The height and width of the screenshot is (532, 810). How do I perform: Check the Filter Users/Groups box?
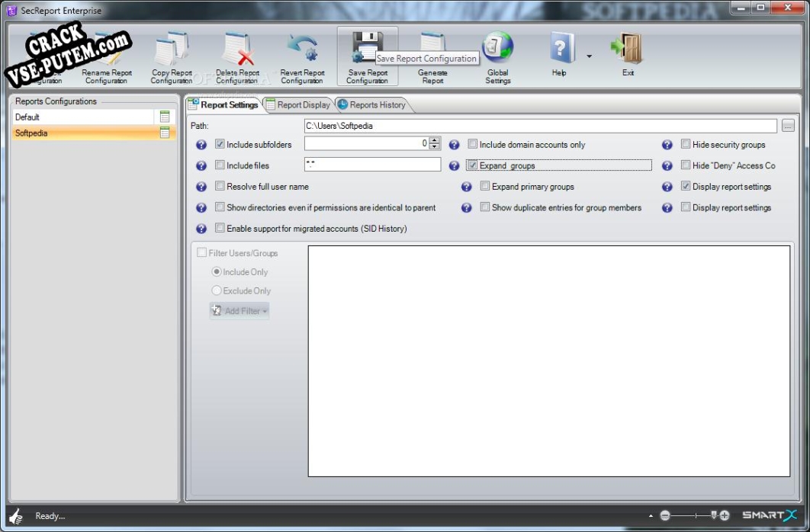click(x=202, y=252)
